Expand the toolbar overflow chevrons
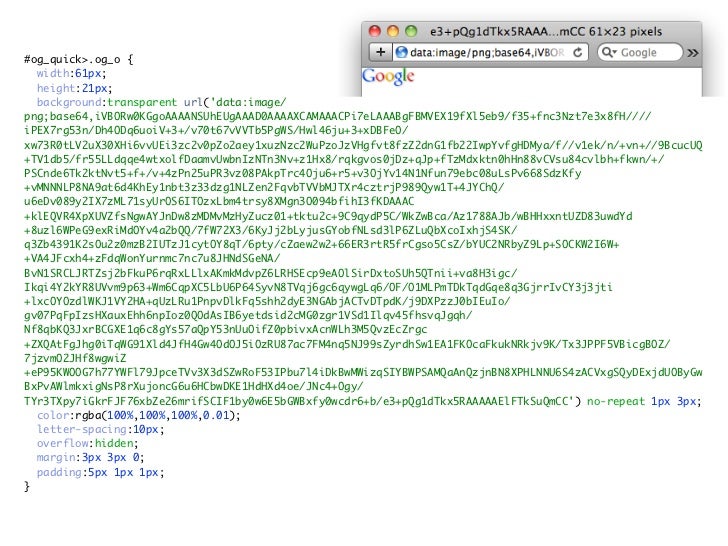The width and height of the screenshot is (728, 546). click(x=693, y=53)
